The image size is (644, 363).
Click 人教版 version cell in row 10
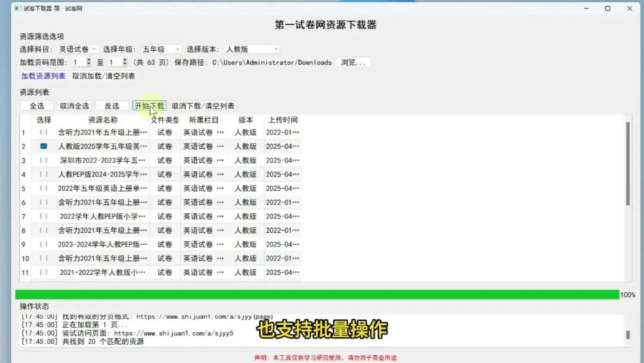[x=246, y=258]
